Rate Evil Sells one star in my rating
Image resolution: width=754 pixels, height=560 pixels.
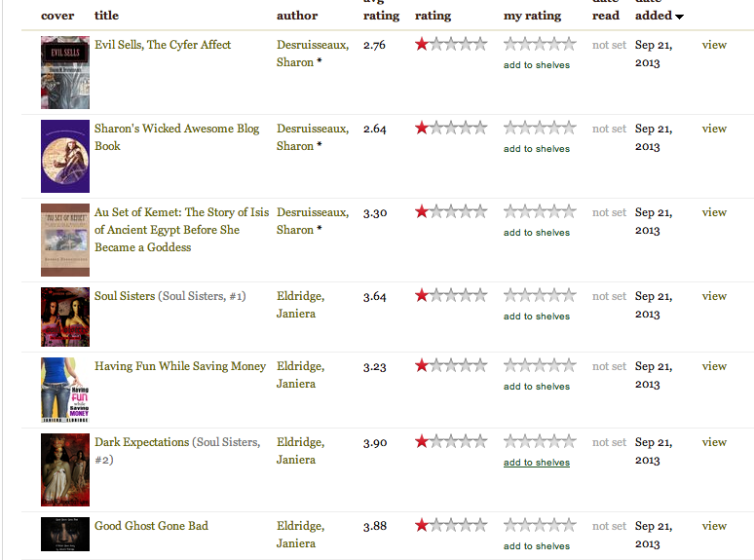coord(510,44)
